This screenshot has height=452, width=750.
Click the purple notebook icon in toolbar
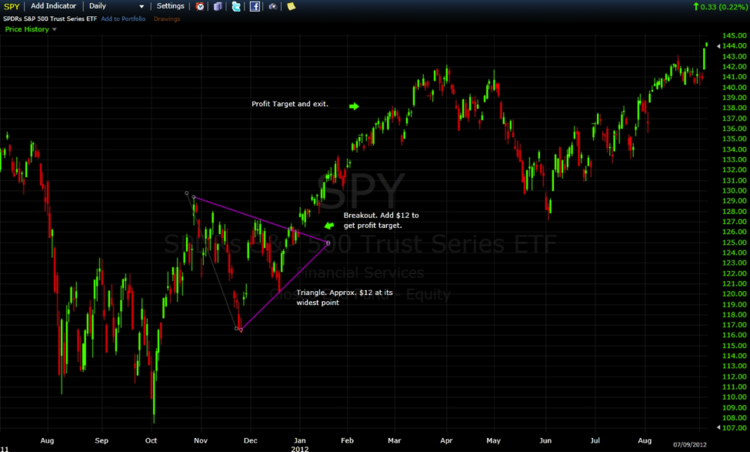tap(217, 6)
